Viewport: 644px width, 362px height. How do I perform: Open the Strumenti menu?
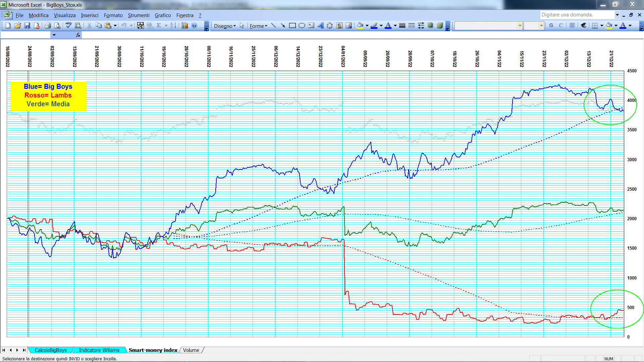point(139,15)
